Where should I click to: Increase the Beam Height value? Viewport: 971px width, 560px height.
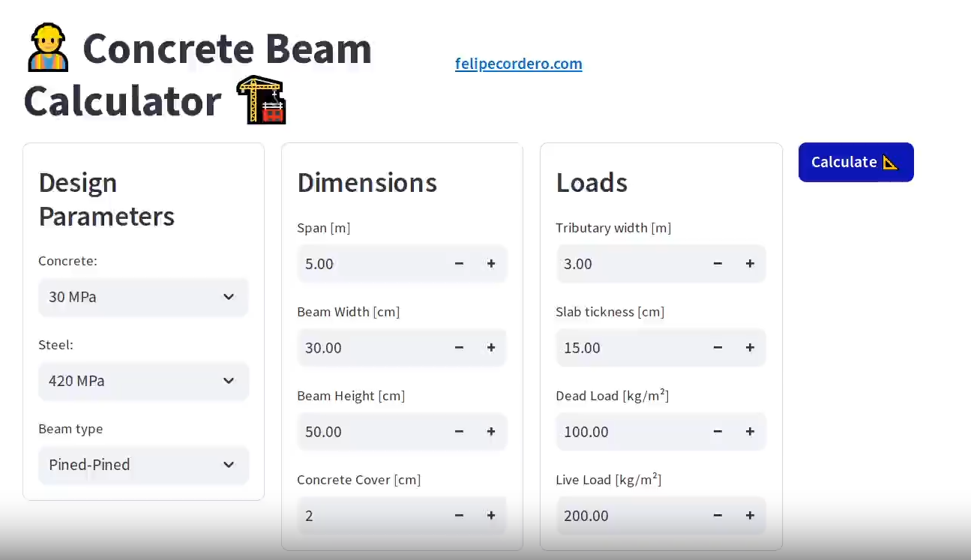tap(491, 431)
